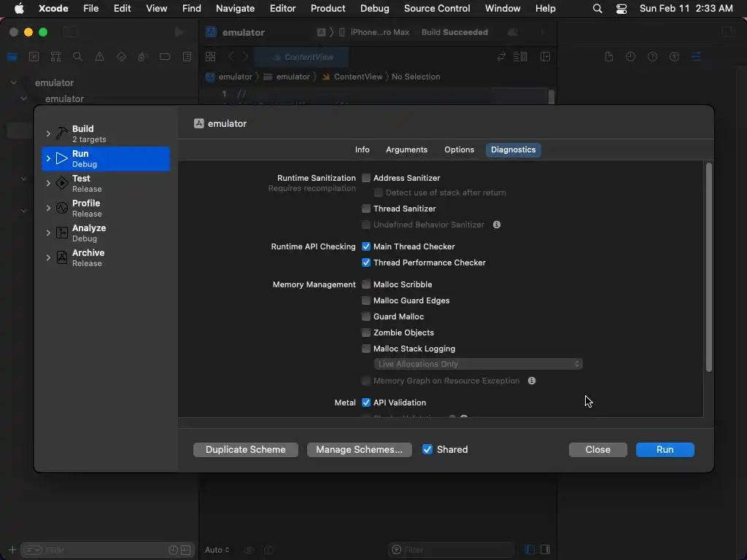Select the Build scheme action hammer icon

coord(61,134)
